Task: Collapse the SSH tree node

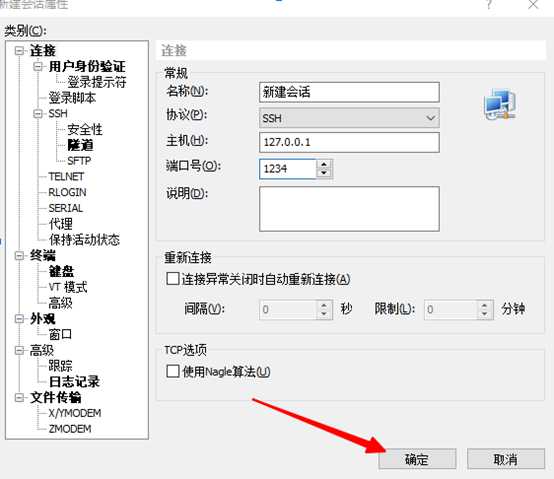Action: pyautogui.click(x=38, y=114)
